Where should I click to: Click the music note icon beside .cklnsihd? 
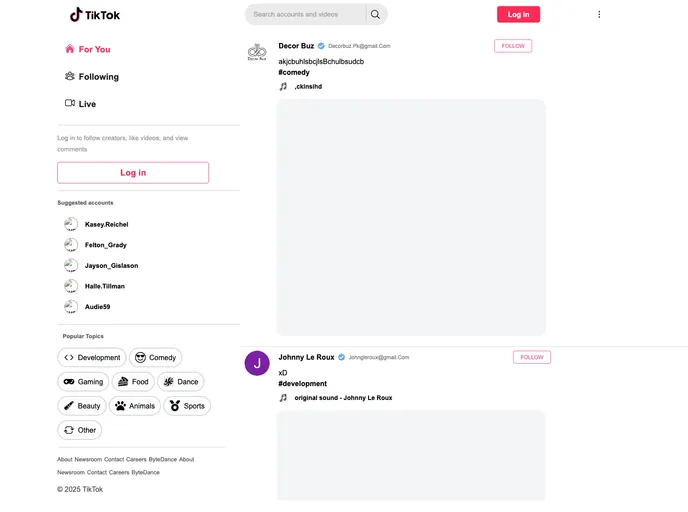(283, 86)
